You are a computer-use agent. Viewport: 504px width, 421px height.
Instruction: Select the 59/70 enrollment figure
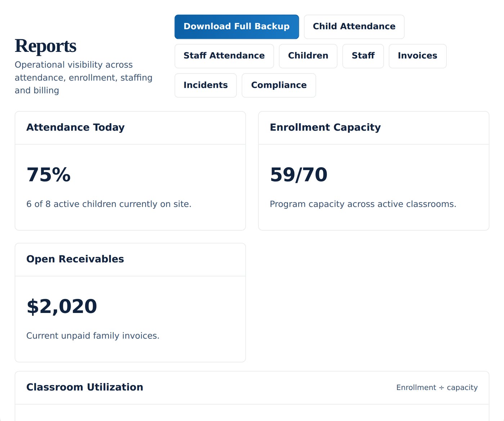[x=299, y=175]
